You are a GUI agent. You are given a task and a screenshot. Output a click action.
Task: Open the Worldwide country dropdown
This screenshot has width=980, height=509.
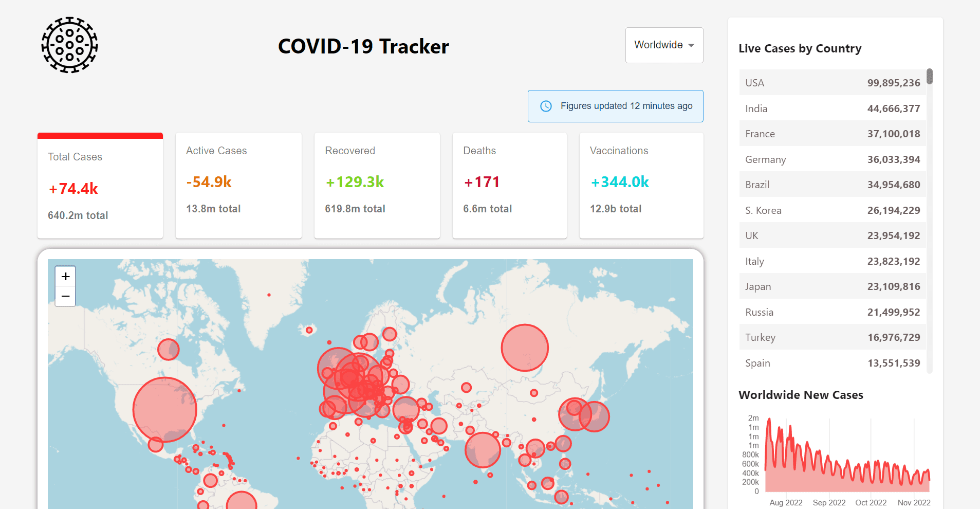click(x=664, y=45)
